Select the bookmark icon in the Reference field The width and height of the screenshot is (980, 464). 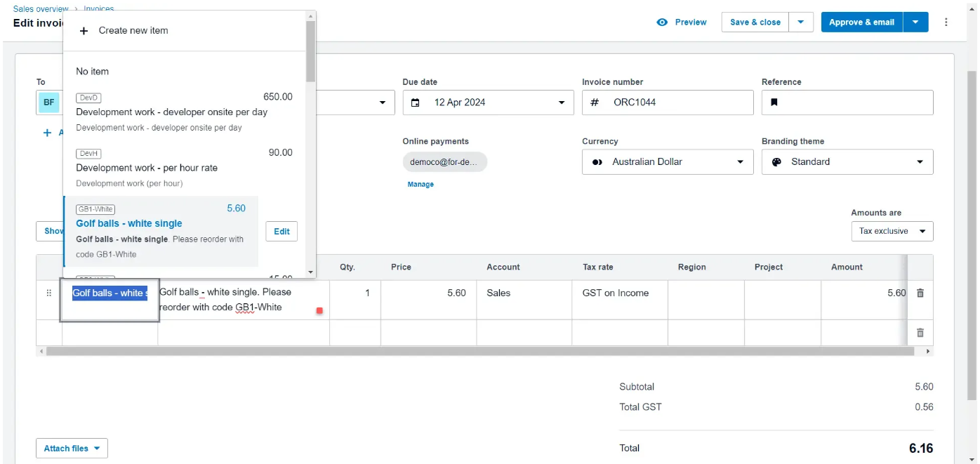[x=774, y=102]
